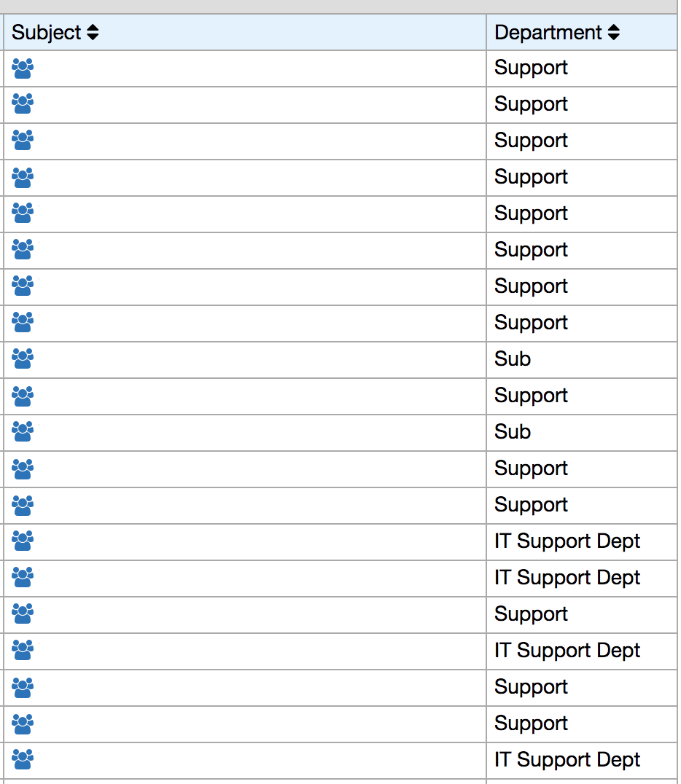Click the sort arrows beside Subject header
Screen dimensions: 681x784
click(93, 33)
